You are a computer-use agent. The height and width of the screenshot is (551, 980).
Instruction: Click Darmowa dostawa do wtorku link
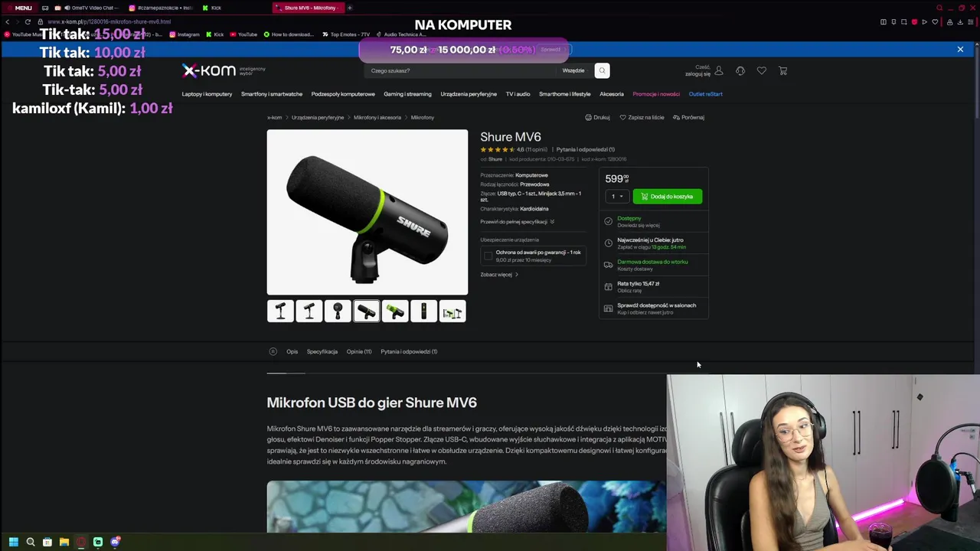tap(652, 262)
